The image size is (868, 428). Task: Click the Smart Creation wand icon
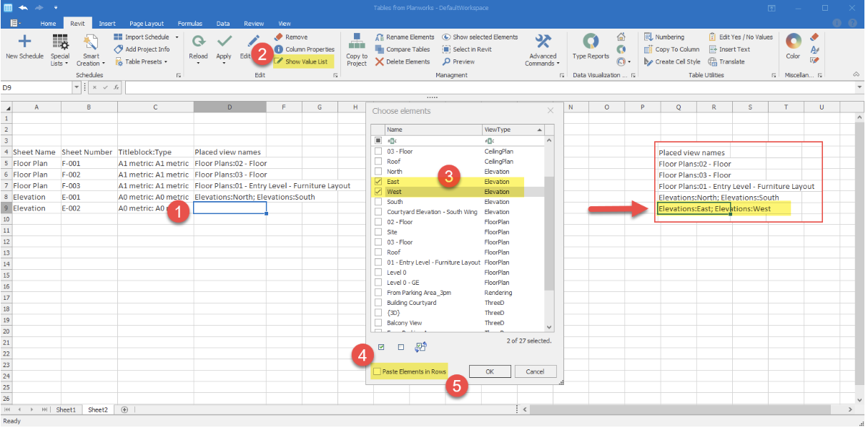click(92, 42)
